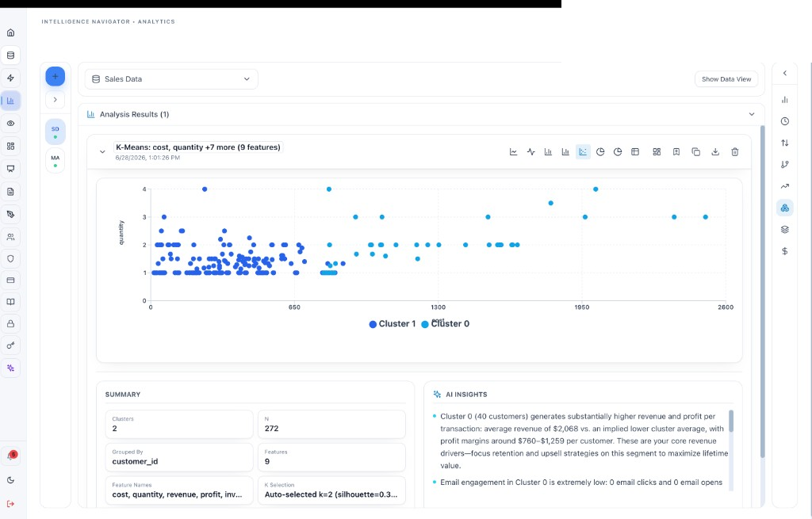This screenshot has width=812, height=519.
Task: Select the MA session avatar
Action: point(56,161)
